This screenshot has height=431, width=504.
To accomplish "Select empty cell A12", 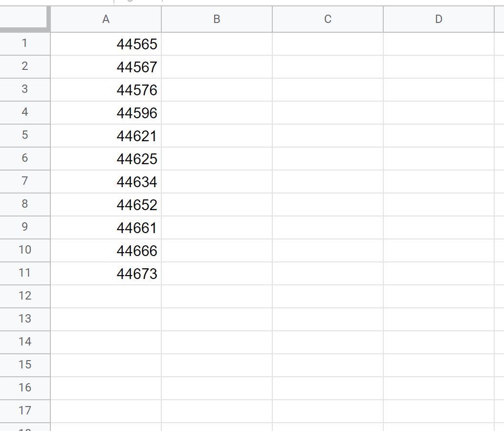I will coord(106,296).
